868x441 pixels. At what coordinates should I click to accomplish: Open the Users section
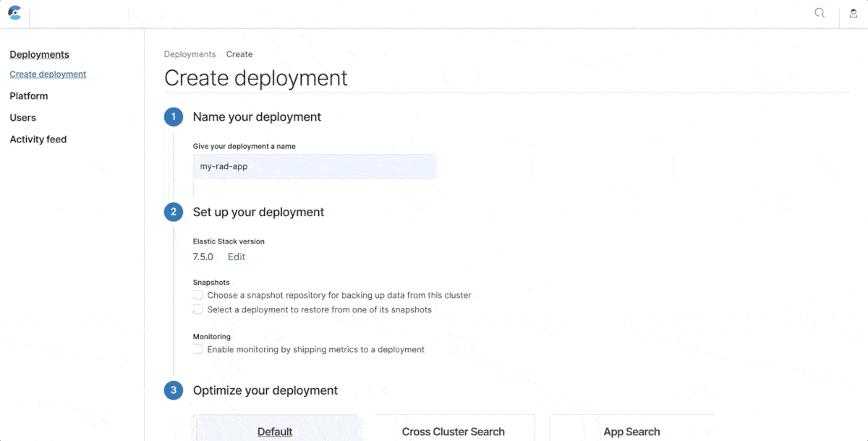click(x=23, y=117)
